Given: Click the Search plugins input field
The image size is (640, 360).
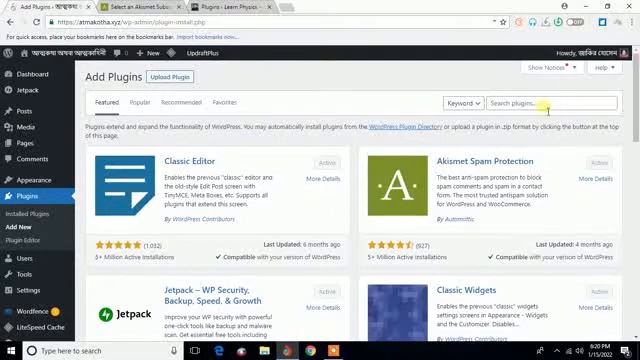Looking at the screenshot, I should [x=551, y=103].
